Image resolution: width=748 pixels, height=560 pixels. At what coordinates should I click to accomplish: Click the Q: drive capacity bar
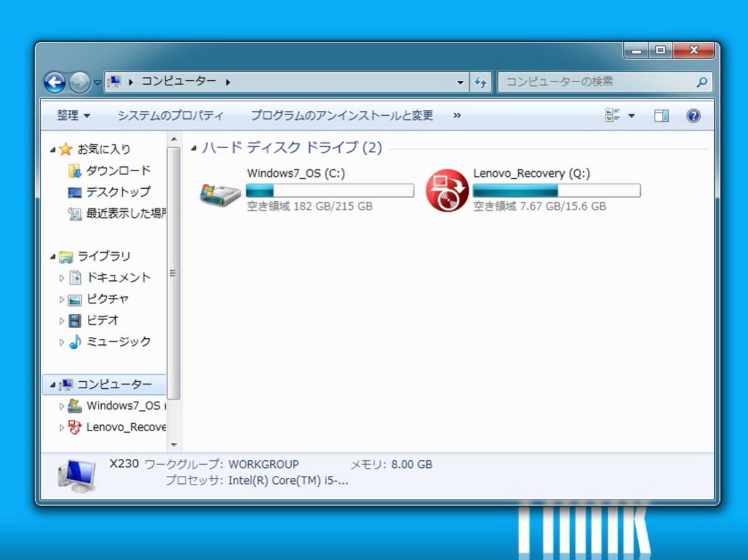557,191
